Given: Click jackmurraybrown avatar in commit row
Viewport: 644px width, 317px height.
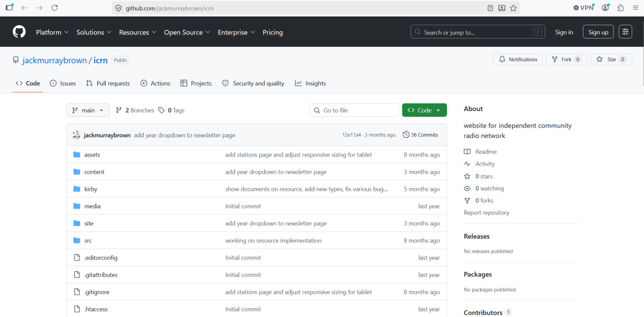Looking at the screenshot, I should pos(77,135).
